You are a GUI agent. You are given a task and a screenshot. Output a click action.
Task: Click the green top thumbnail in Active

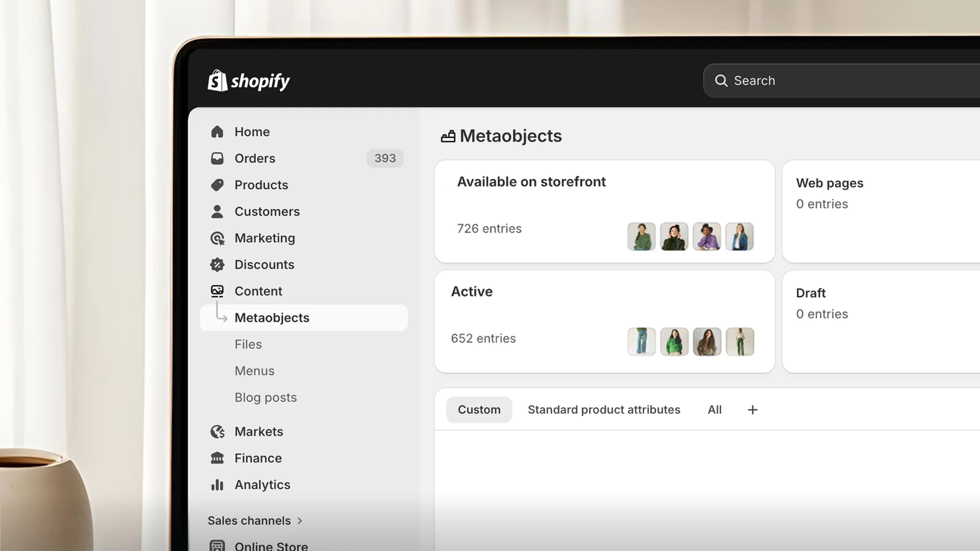pos(674,342)
